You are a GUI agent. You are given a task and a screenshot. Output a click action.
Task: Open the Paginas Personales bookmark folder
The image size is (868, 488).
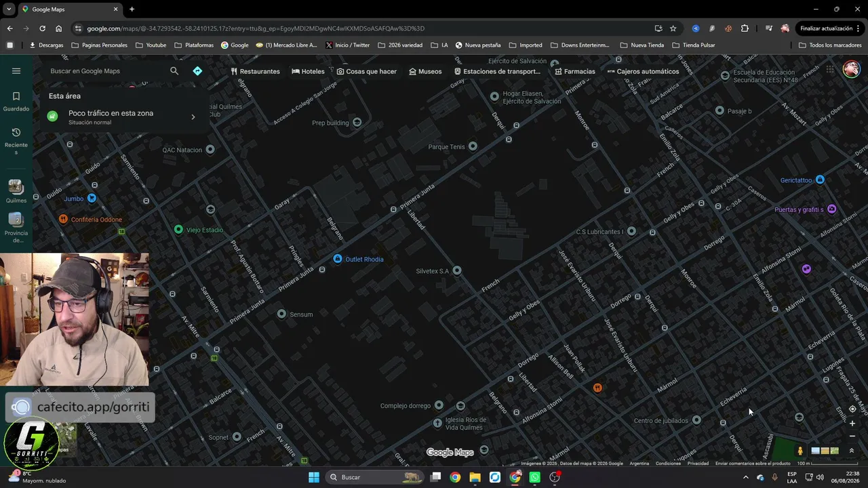point(99,45)
